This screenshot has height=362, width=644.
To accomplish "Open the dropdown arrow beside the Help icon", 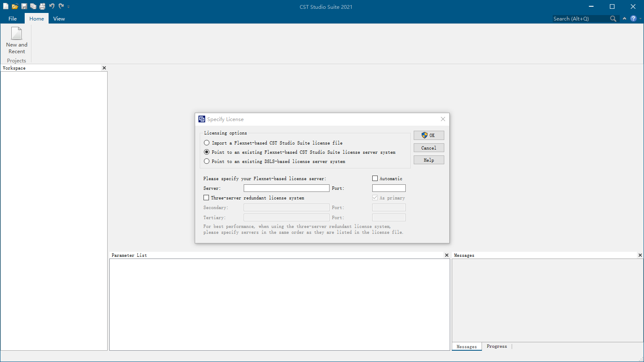I will click(x=640, y=19).
